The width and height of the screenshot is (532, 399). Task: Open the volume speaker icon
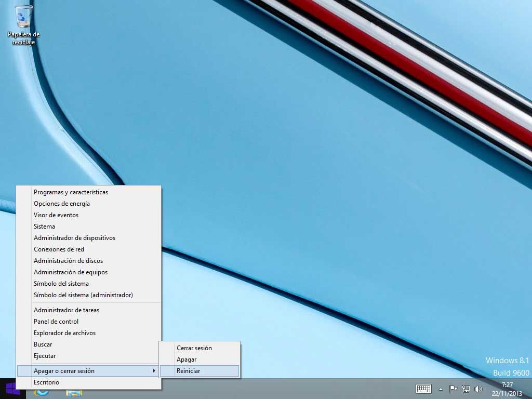pyautogui.click(x=478, y=389)
